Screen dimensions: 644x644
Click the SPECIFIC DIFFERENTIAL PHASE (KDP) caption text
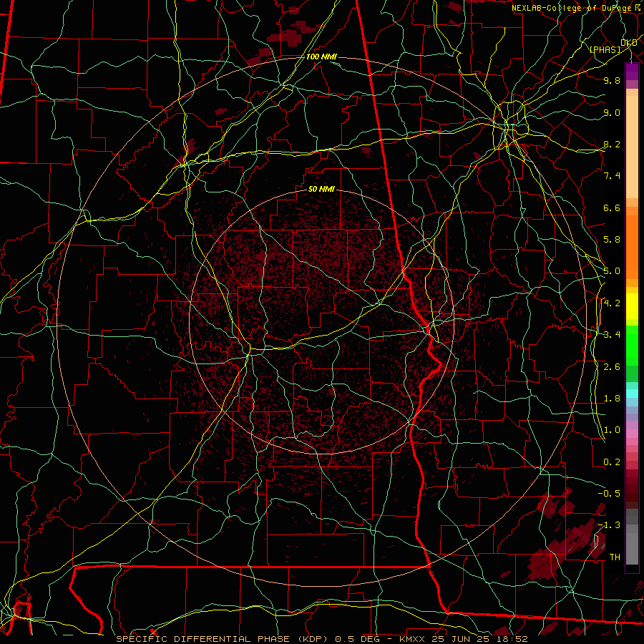(224, 639)
